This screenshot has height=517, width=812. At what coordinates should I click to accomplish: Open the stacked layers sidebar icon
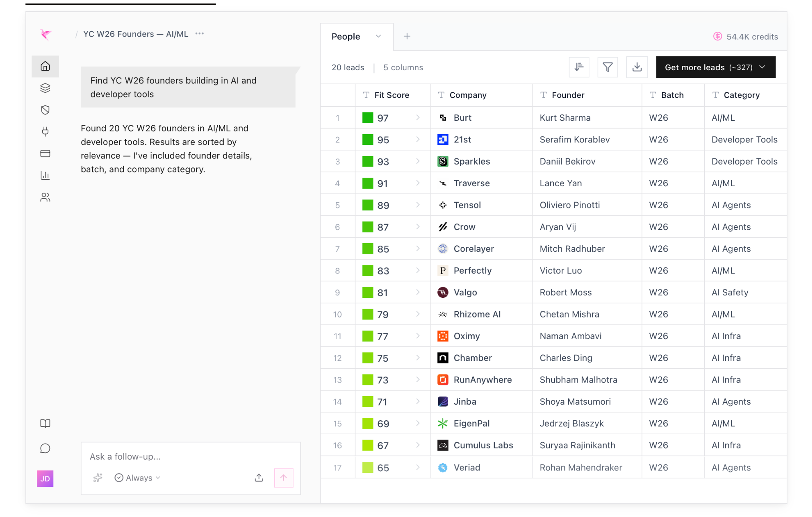point(45,88)
